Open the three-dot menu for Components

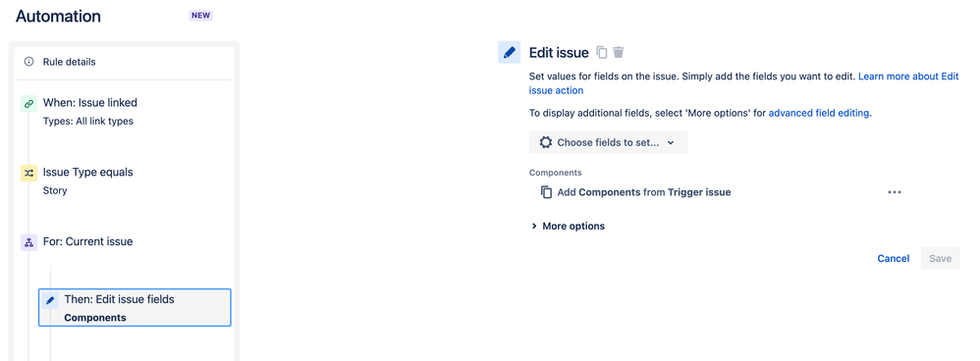(895, 192)
